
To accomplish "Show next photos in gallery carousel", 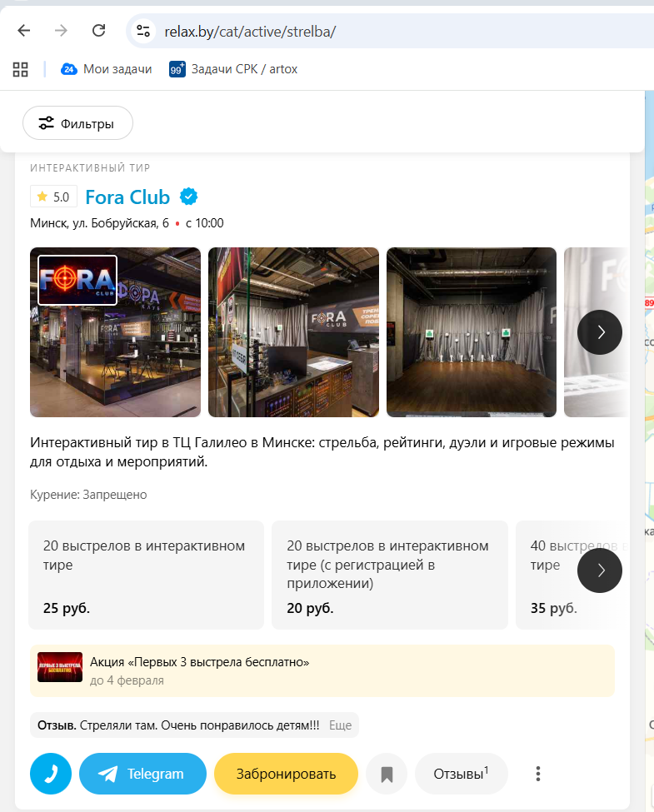I will [600, 332].
